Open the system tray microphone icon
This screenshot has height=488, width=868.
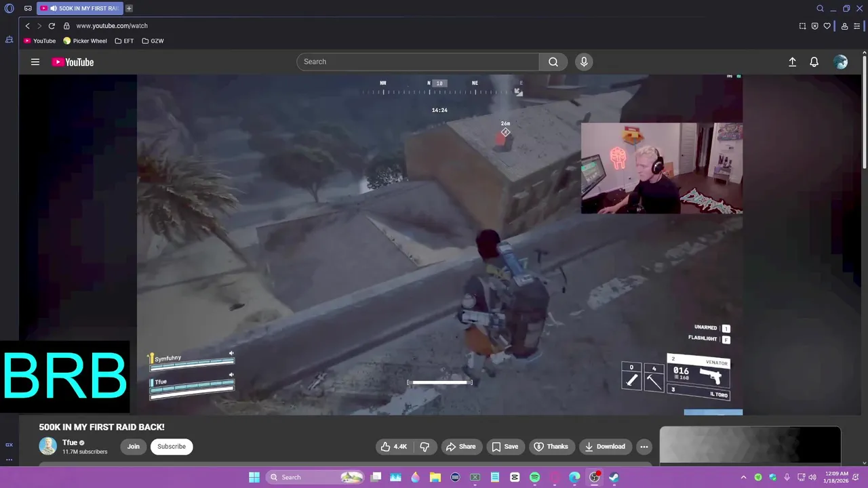point(787,477)
